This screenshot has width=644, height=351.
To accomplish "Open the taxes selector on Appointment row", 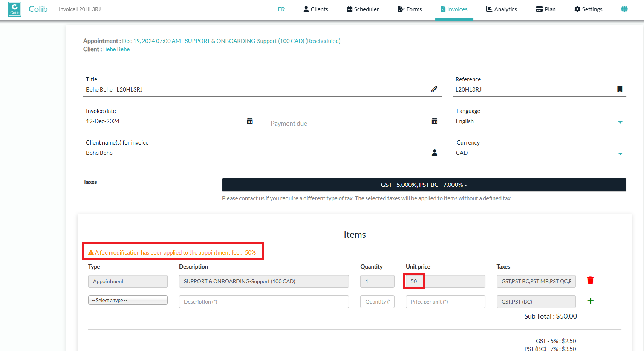I will pyautogui.click(x=536, y=281).
